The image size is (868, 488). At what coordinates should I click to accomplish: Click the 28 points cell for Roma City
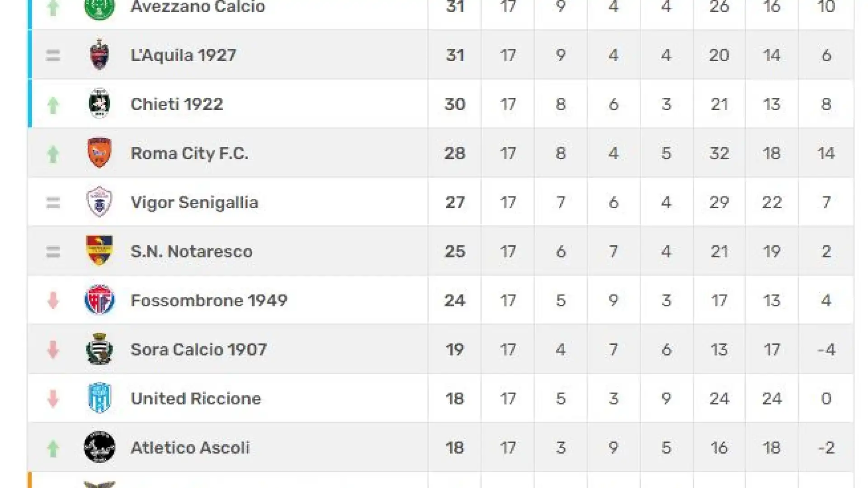tap(455, 153)
